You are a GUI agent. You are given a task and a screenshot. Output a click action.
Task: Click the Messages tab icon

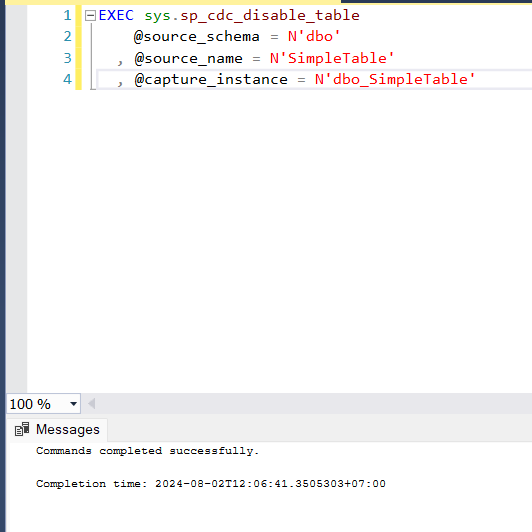pos(22,430)
